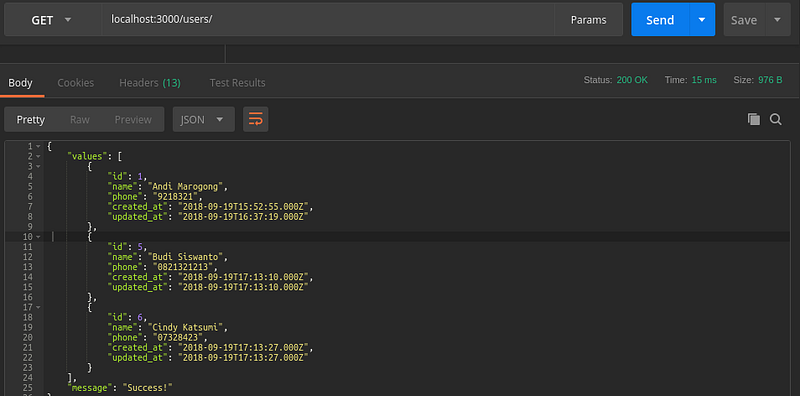Viewport: 800px width, 396px height.
Task: Click created_at value "2018-09-19T17:13:27.000Z"
Action: (x=243, y=348)
